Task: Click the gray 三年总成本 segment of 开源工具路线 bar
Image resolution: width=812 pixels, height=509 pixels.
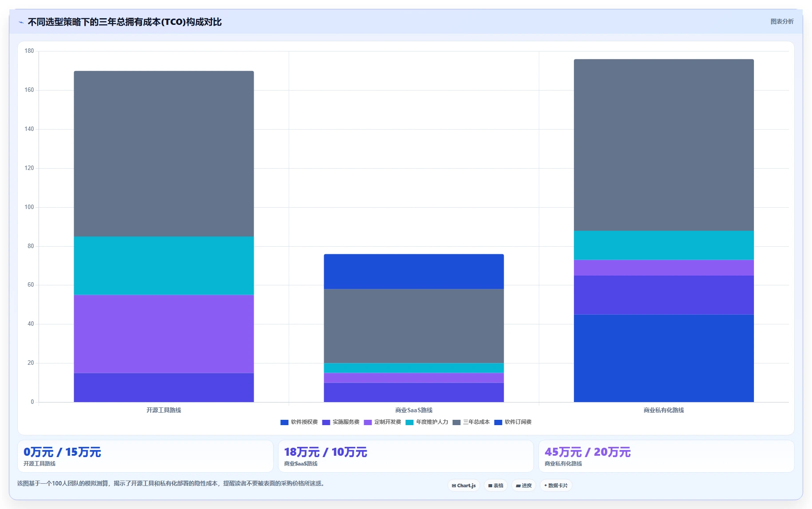Action: coord(164,154)
